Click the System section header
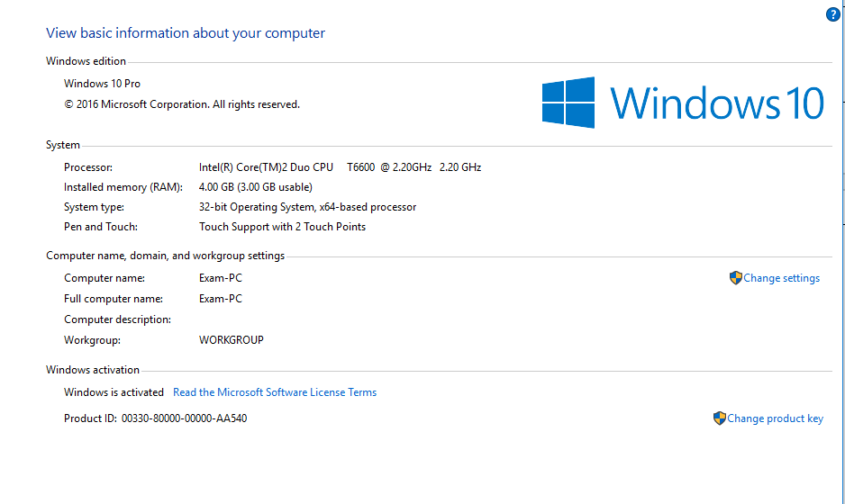Image resolution: width=845 pixels, height=504 pixels. (62, 145)
